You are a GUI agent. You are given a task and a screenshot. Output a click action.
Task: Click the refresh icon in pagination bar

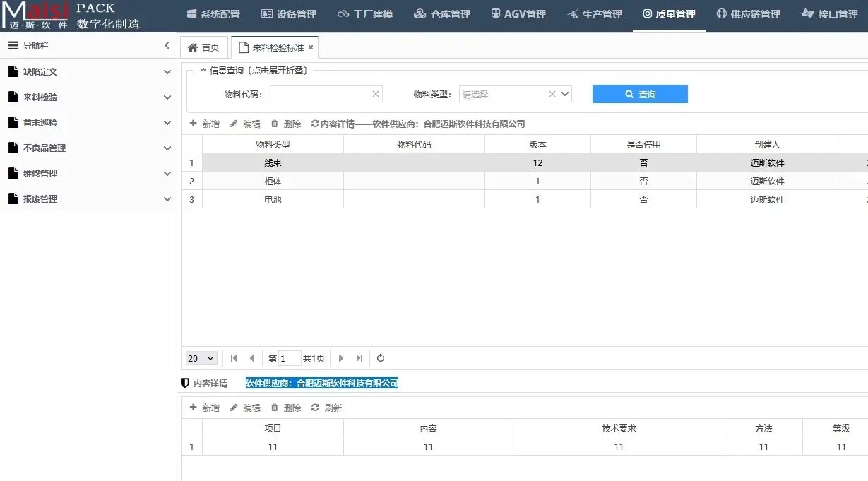tap(381, 358)
